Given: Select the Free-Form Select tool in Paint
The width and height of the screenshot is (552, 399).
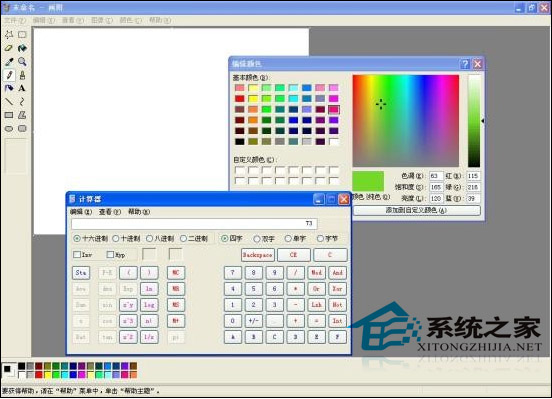Looking at the screenshot, I should 9,35.
